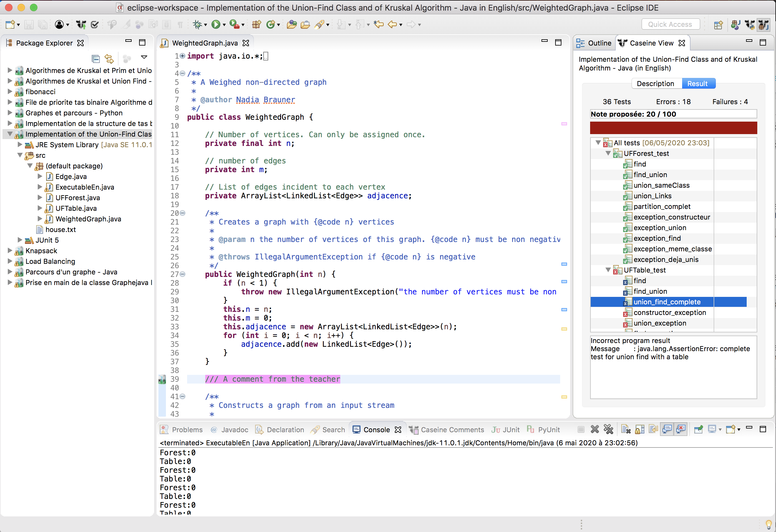Click Collapse All in Package Explorer
The width and height of the screenshot is (776, 532).
pos(95,59)
